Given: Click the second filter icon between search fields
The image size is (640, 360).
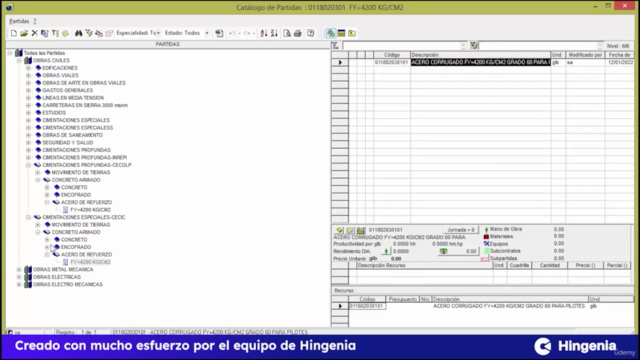Looking at the screenshot, I should [473, 46].
